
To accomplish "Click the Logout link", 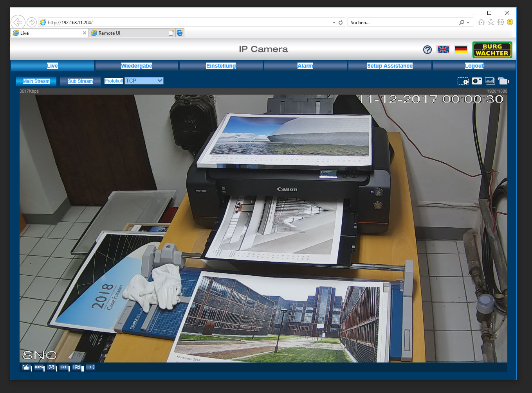I will click(x=474, y=66).
